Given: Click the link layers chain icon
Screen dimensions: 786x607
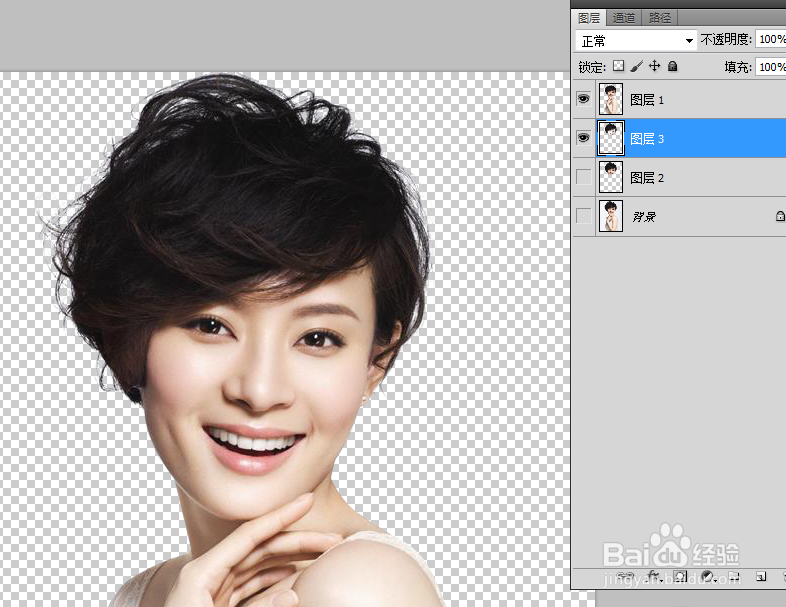Looking at the screenshot, I should [x=625, y=576].
